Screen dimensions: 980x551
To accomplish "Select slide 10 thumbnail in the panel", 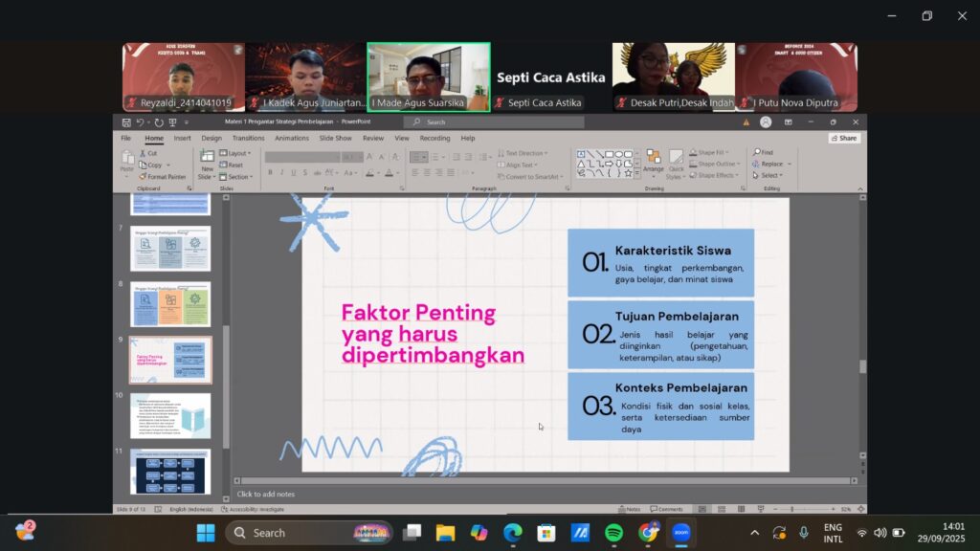I will click(170, 416).
